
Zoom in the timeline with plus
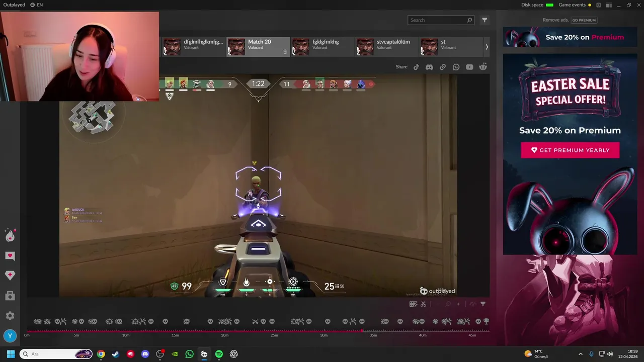[458, 304]
